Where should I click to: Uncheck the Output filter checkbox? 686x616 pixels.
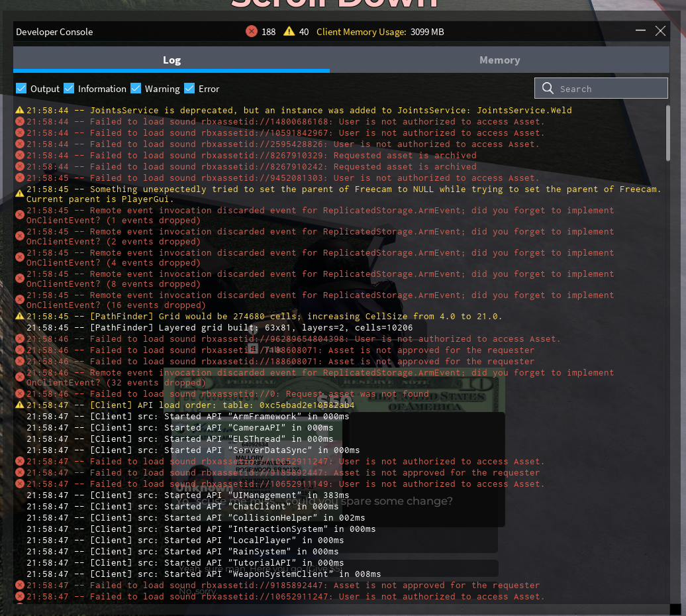[21, 88]
